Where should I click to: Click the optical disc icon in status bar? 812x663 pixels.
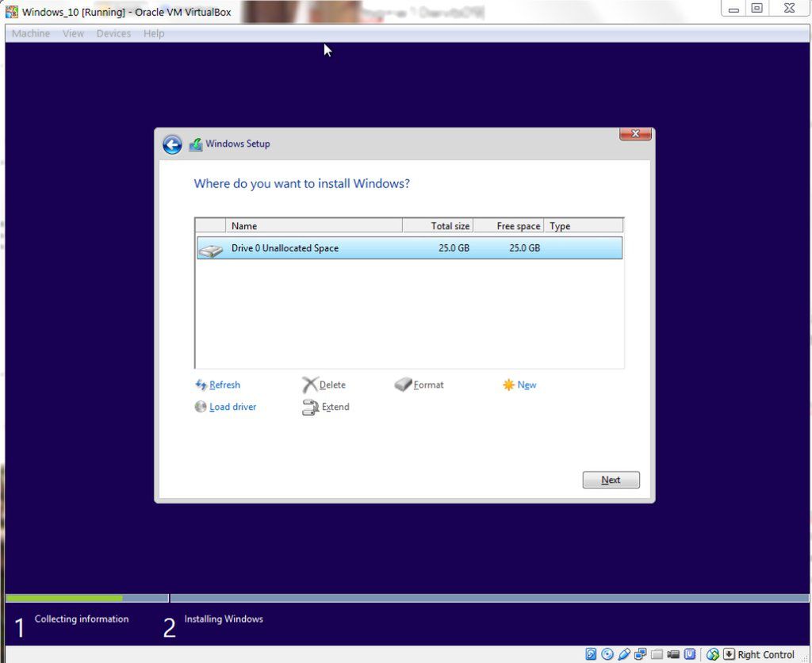click(x=607, y=654)
